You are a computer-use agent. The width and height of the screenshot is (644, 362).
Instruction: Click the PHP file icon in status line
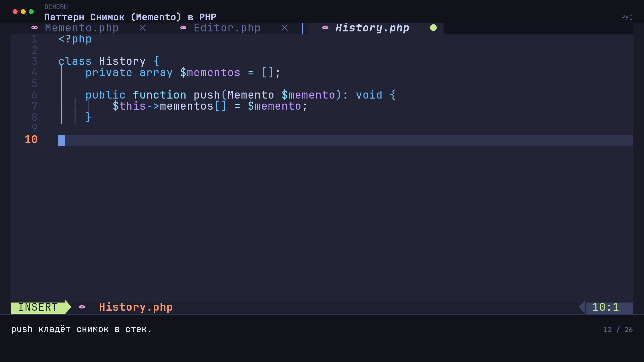point(82,307)
